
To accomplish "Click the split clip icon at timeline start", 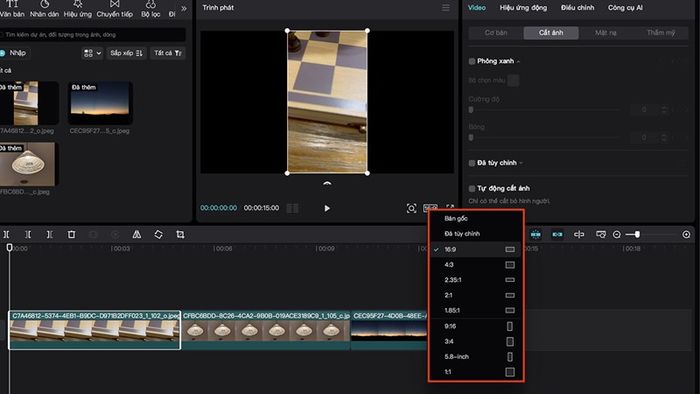I will pyautogui.click(x=7, y=234).
